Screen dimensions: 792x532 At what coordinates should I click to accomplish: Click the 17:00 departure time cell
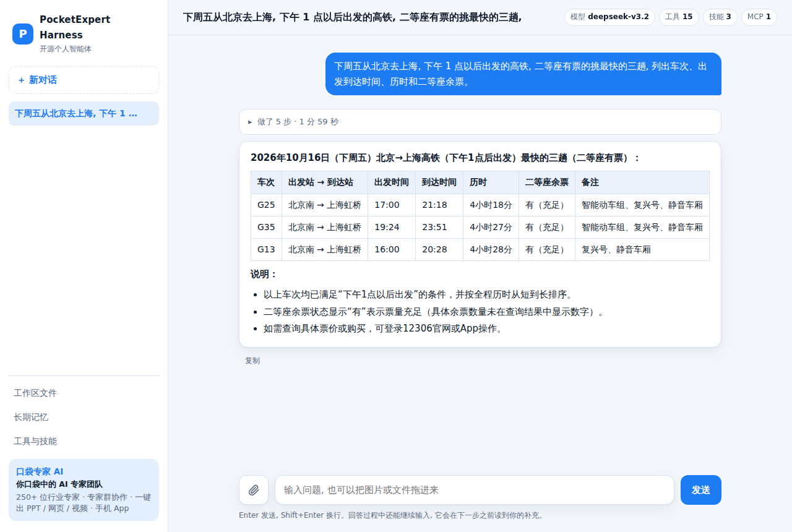click(x=392, y=205)
